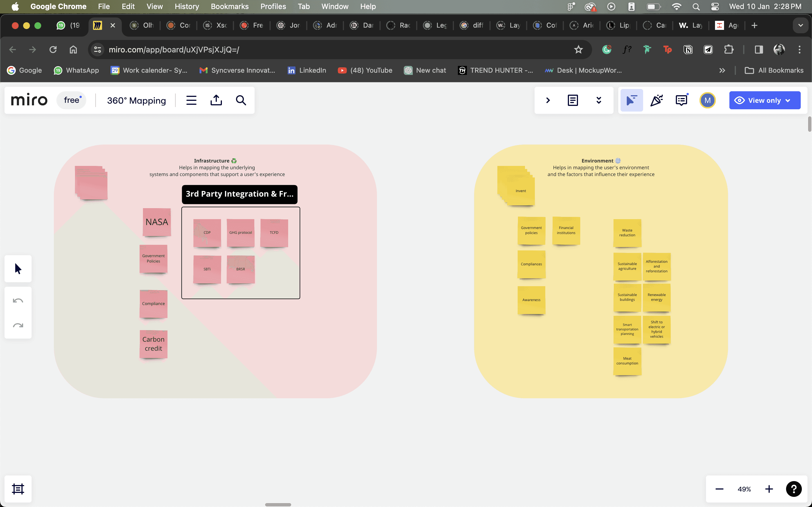The image size is (812, 507).
Task: Toggle collaborators' cursors visibility button
Action: pyautogui.click(x=632, y=100)
